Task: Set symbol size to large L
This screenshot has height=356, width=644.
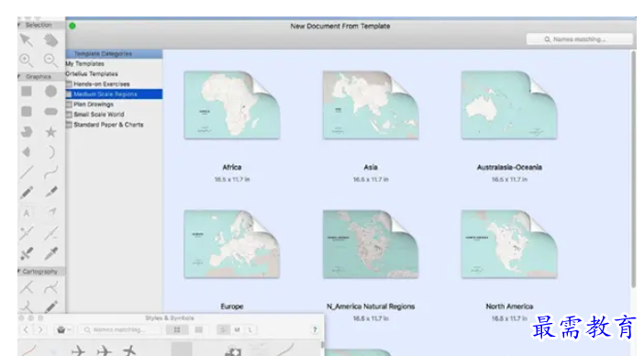Action: [250, 329]
